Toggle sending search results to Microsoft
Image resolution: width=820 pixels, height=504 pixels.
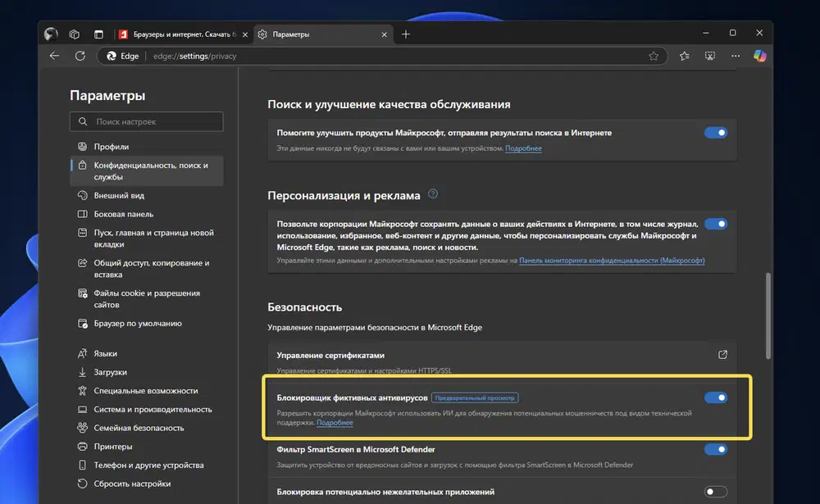(x=715, y=133)
